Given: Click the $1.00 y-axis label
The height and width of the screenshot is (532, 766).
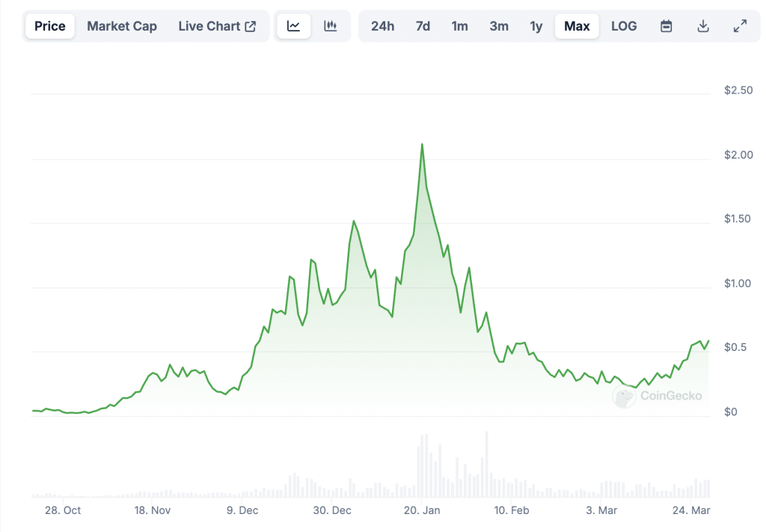Looking at the screenshot, I should point(737,284).
